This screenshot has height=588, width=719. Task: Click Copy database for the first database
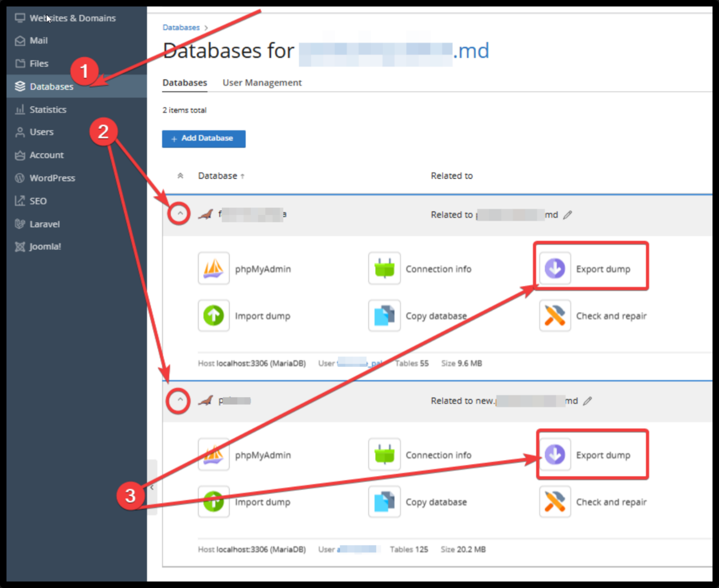[x=418, y=316]
